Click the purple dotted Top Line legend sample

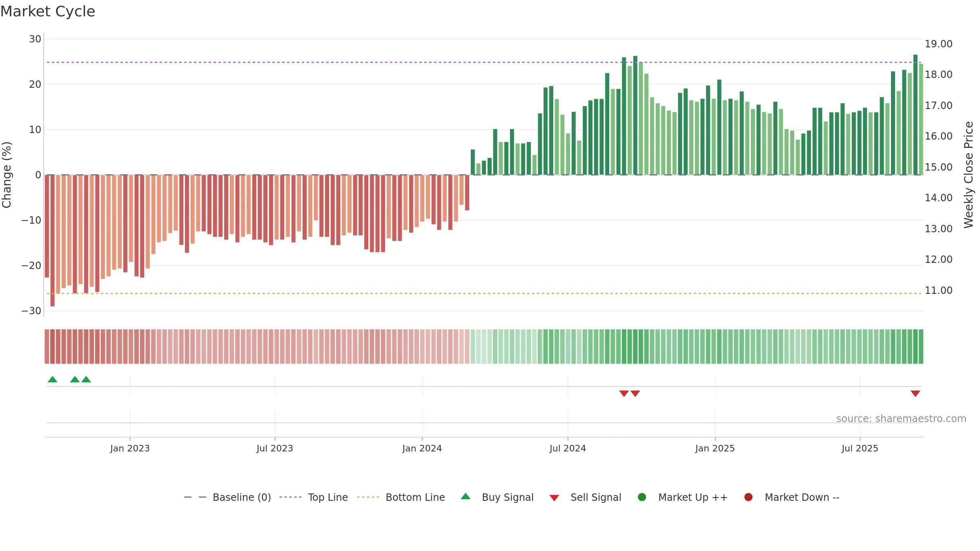point(290,497)
